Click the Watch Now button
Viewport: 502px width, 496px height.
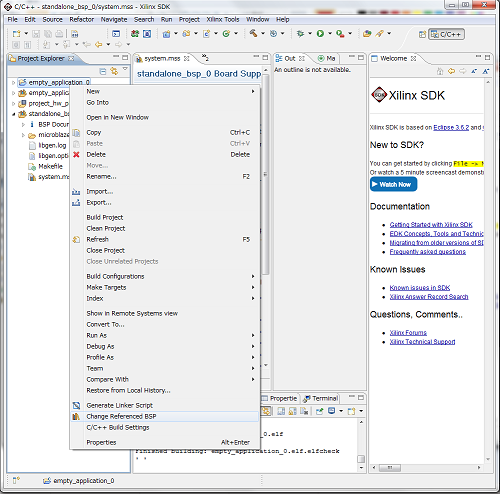tap(394, 185)
